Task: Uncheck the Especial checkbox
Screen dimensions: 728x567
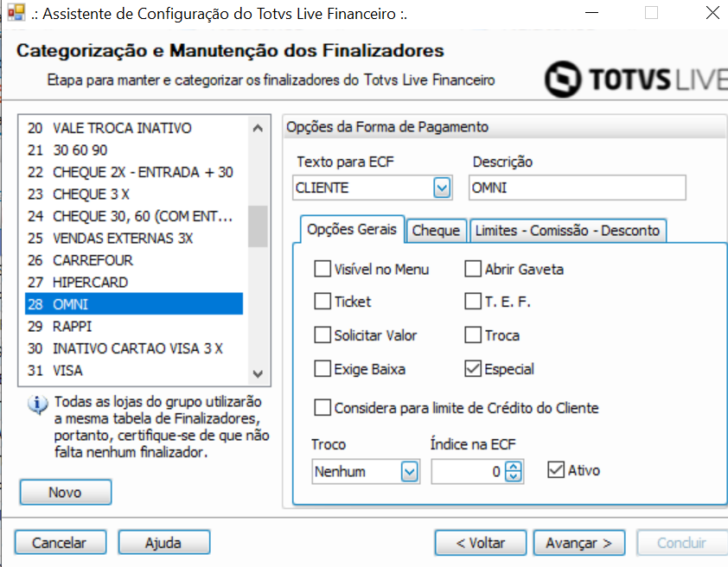Action: pyautogui.click(x=473, y=369)
